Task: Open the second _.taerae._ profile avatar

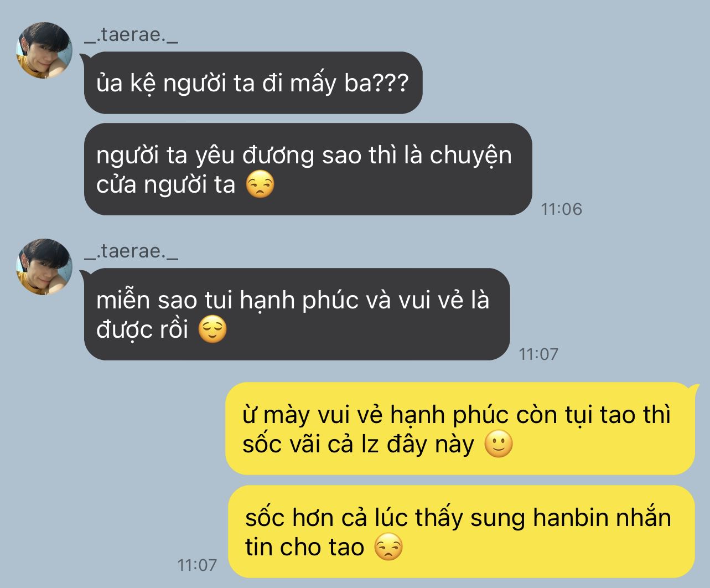Action: tap(44, 267)
